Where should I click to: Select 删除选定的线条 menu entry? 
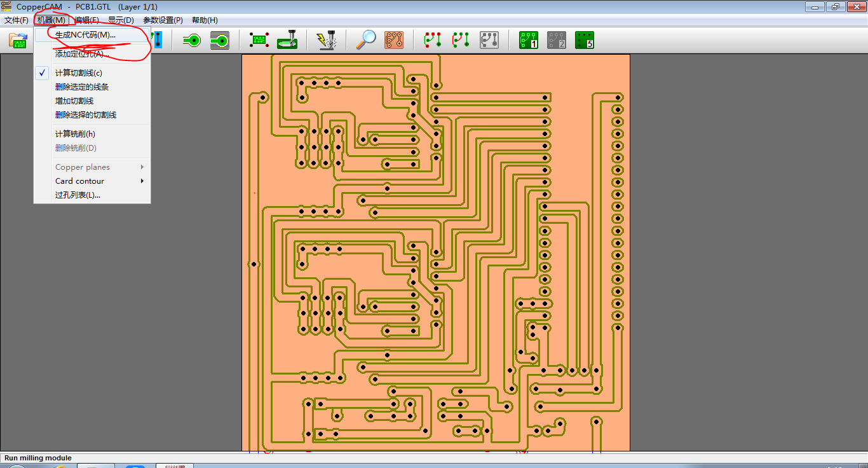tap(92, 87)
